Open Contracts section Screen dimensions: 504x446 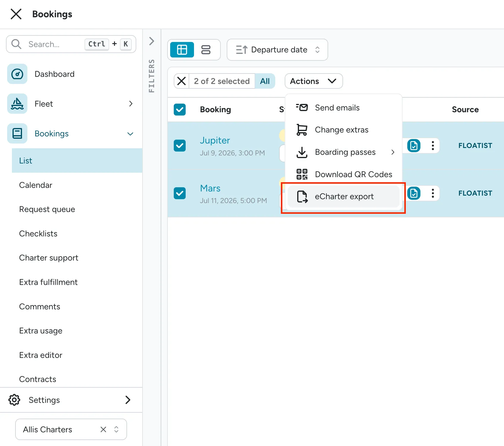tap(37, 379)
